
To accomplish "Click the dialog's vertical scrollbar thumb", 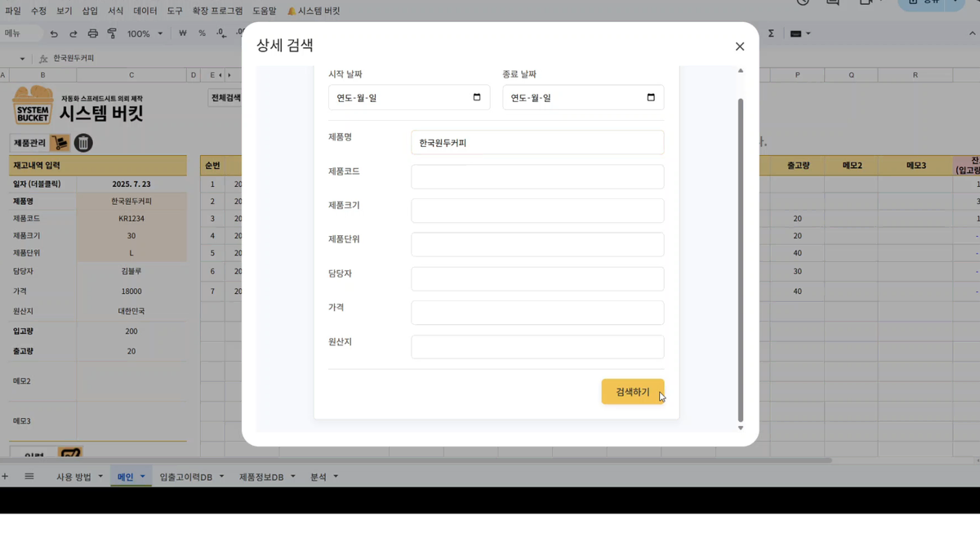I will pyautogui.click(x=741, y=260).
